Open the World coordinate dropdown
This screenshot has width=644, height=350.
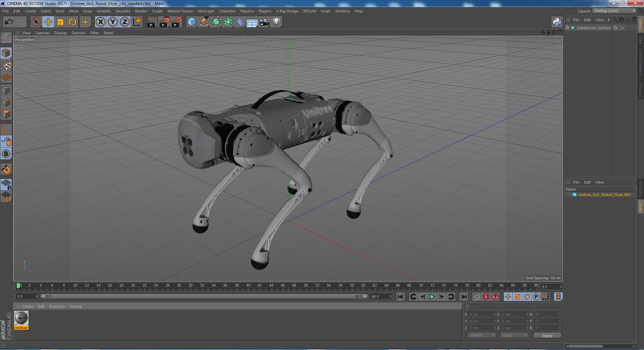pos(482,335)
